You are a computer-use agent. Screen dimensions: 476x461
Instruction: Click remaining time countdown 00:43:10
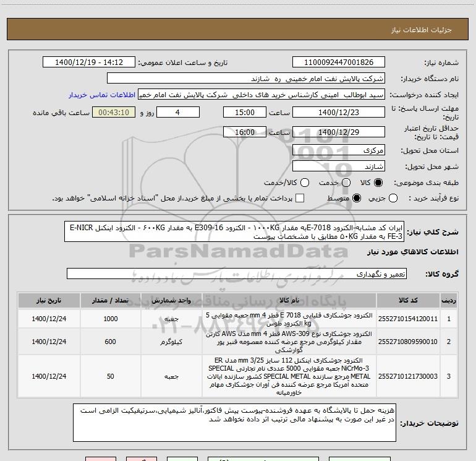114,113
